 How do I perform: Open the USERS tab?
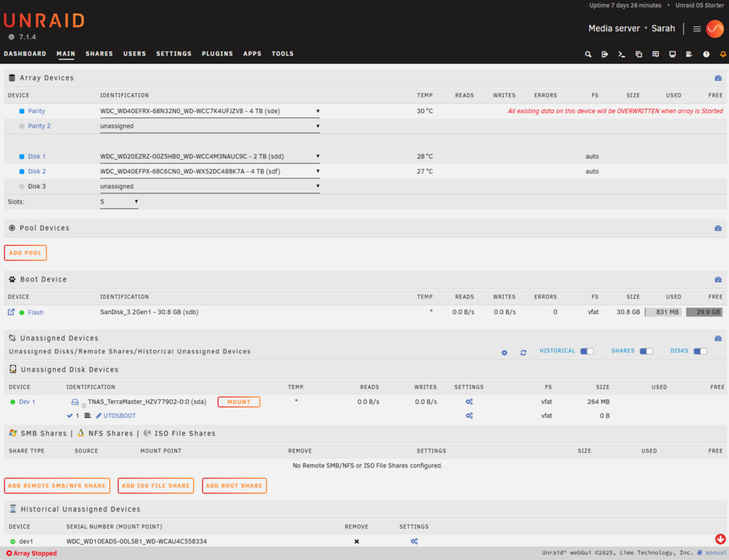point(134,54)
